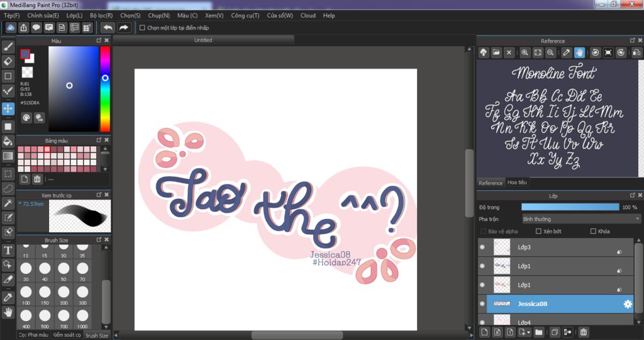
Task: Select the Lớp3 layer row
Action: [x=556, y=247]
